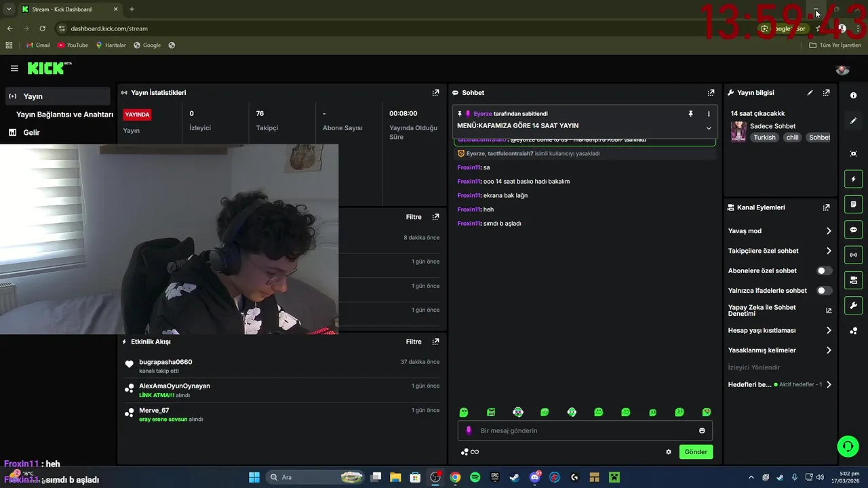Open Chrome tab search dropdown arrow
Image resolution: width=868 pixels, height=488 pixels.
coord(9,9)
